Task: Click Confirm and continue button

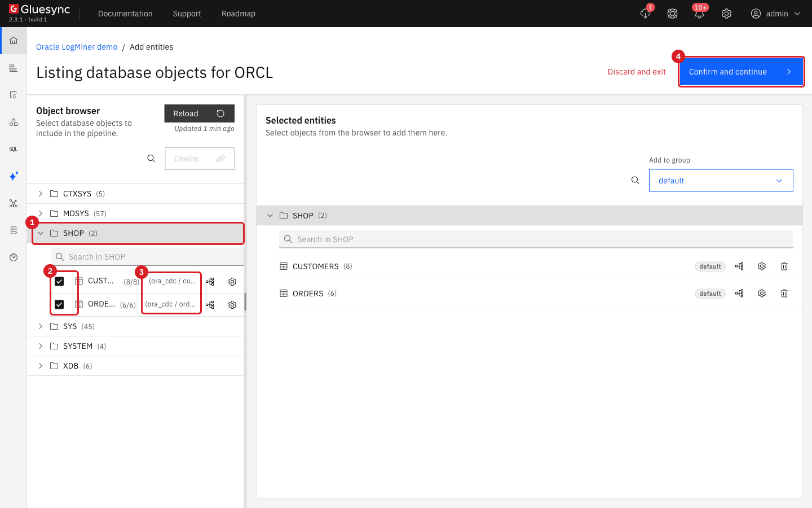Action: [741, 72]
